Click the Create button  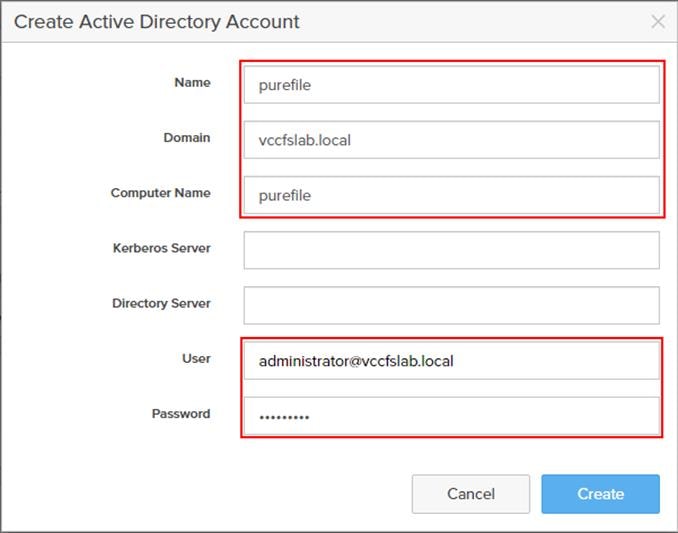(600, 494)
